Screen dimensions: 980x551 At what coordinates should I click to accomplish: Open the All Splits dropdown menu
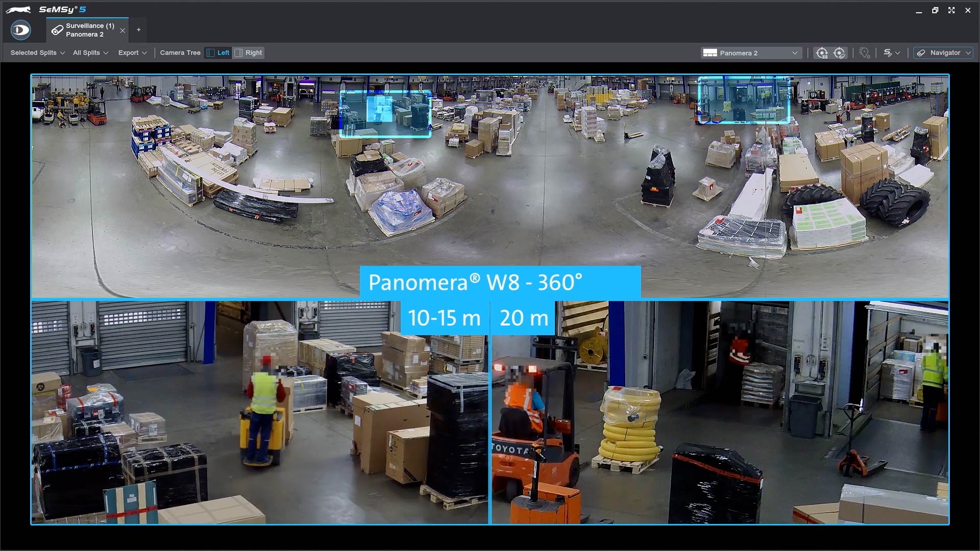point(90,53)
